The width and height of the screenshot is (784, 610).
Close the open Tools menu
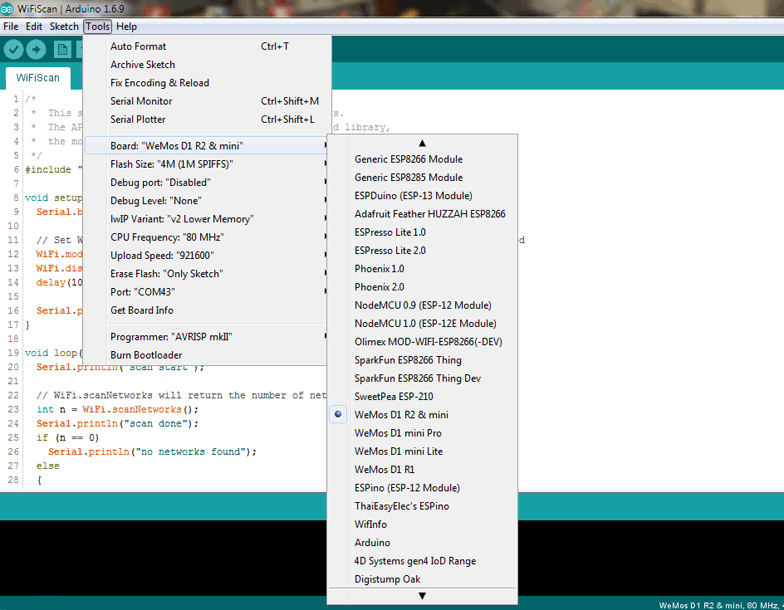(x=98, y=26)
